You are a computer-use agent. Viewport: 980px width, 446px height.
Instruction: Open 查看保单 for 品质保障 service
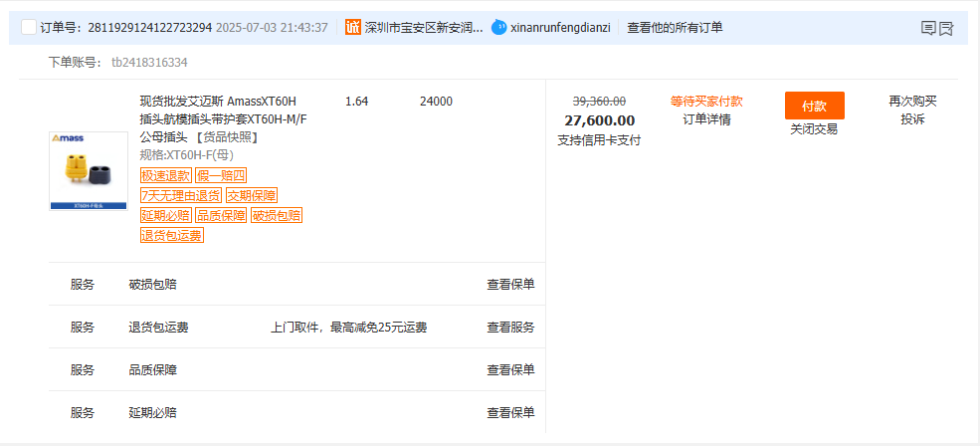tap(510, 369)
